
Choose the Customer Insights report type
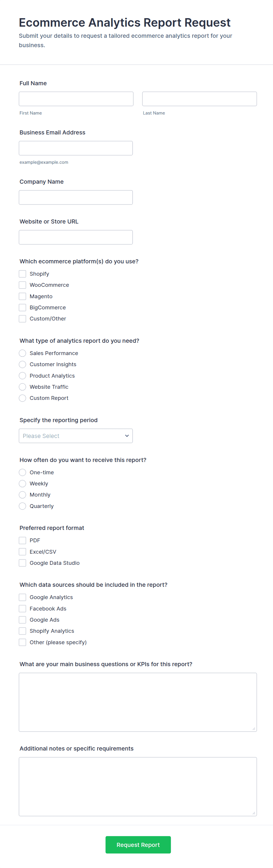23,364
